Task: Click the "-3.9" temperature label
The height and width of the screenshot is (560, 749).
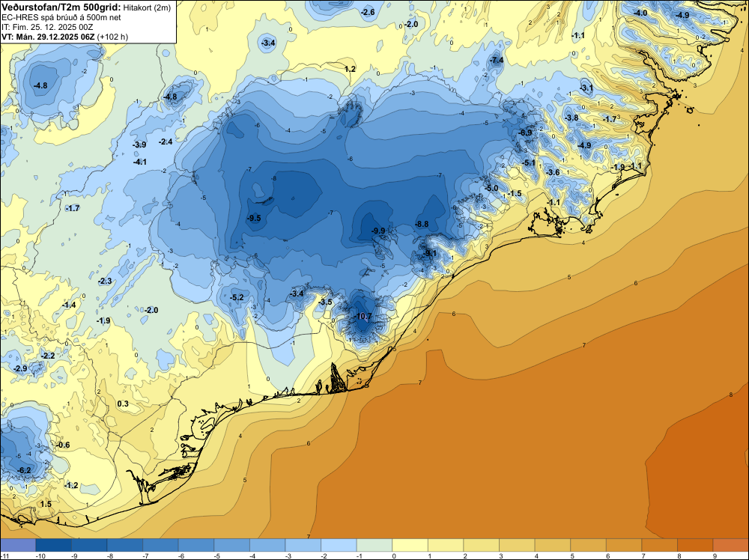Action: (139, 144)
